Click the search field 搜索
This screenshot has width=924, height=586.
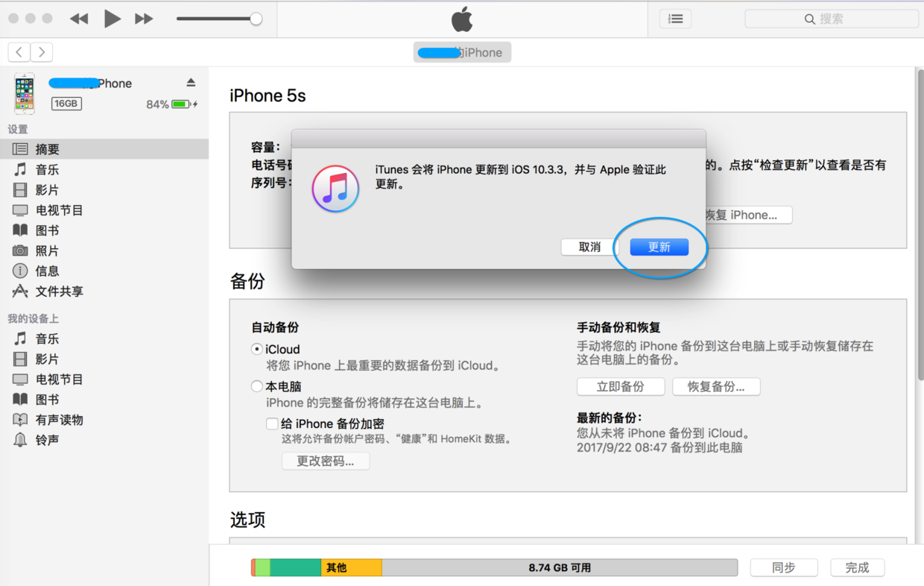click(832, 19)
